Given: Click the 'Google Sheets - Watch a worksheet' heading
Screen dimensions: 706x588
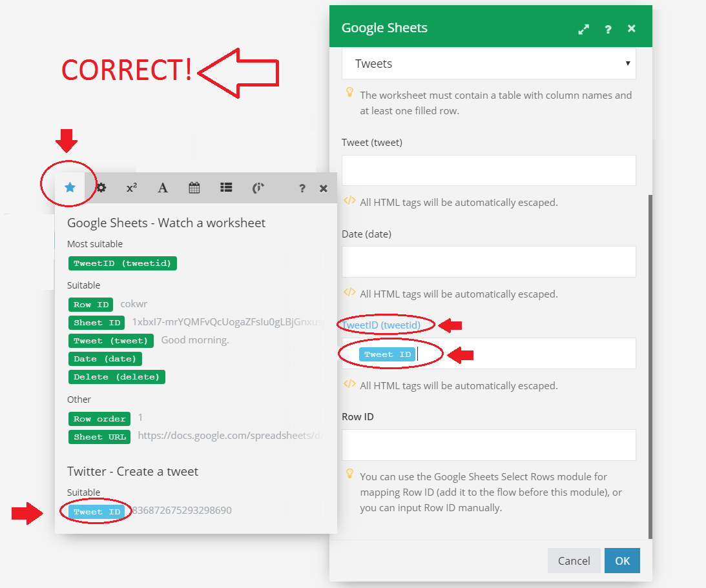Looking at the screenshot, I should [x=166, y=223].
